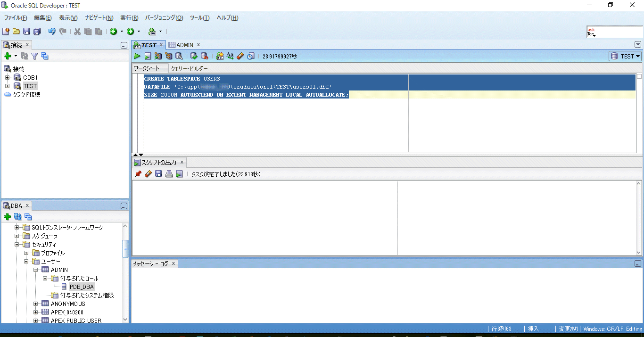
Task: Click the Undo icon in main toolbar
Action: [x=52, y=32]
